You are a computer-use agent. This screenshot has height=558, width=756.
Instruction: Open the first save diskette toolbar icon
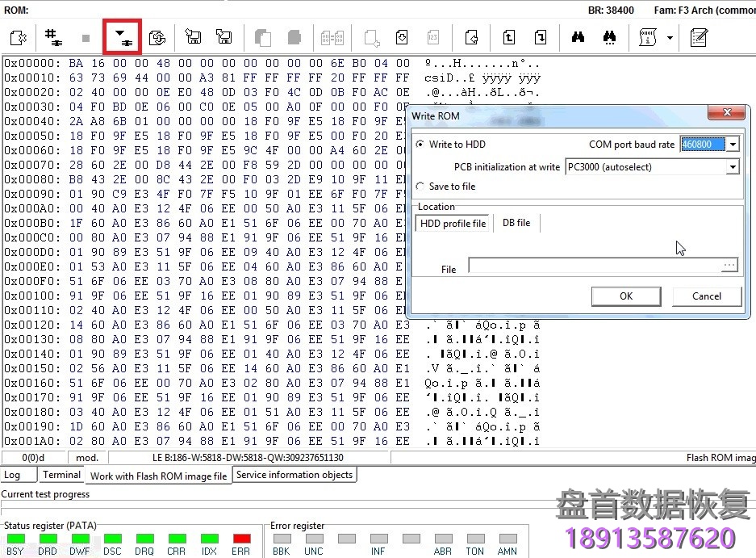[x=194, y=37]
